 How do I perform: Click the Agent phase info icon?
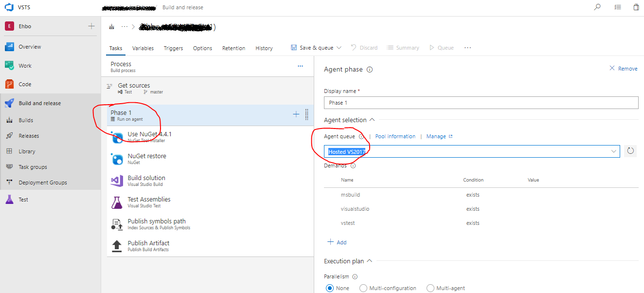[x=370, y=70]
